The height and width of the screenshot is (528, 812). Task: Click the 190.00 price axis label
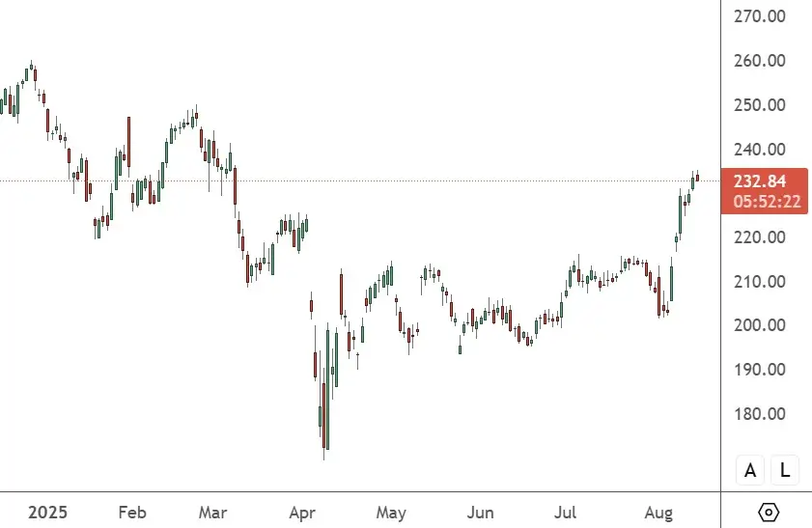point(759,370)
